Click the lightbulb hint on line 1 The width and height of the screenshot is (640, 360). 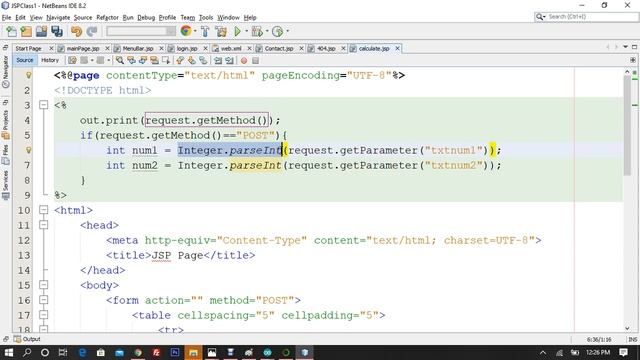(28, 75)
